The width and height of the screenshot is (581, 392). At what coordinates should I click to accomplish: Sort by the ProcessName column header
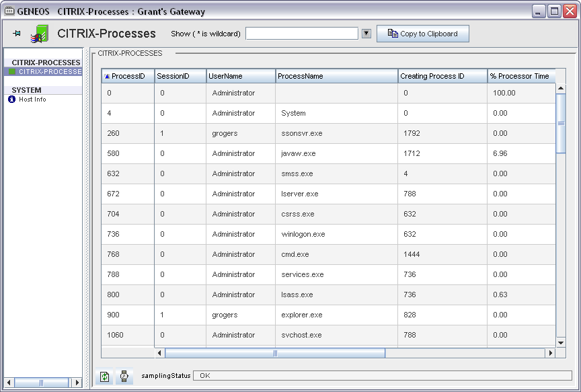tap(336, 77)
